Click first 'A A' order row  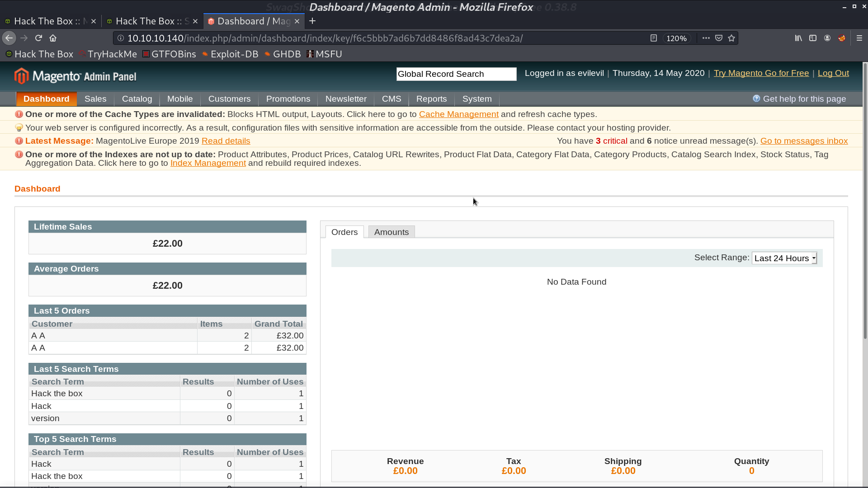click(167, 336)
